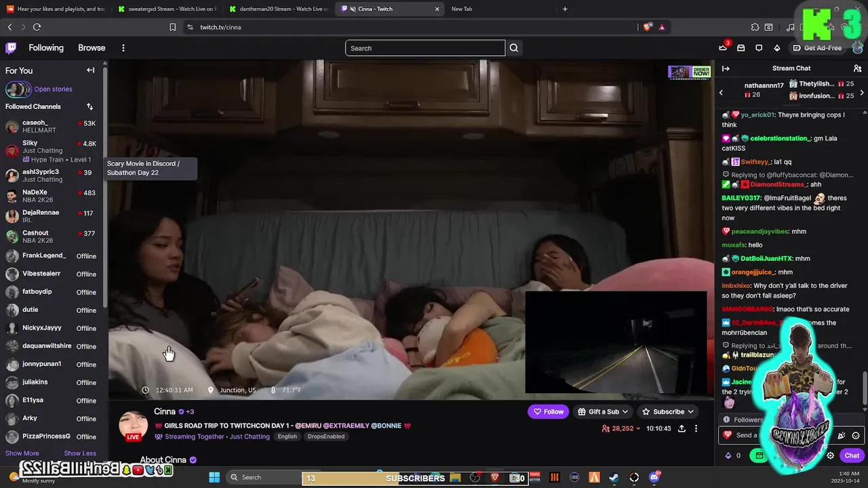Open Brave Shields lion icon
Screen dimensions: 868x488
[x=647, y=27]
